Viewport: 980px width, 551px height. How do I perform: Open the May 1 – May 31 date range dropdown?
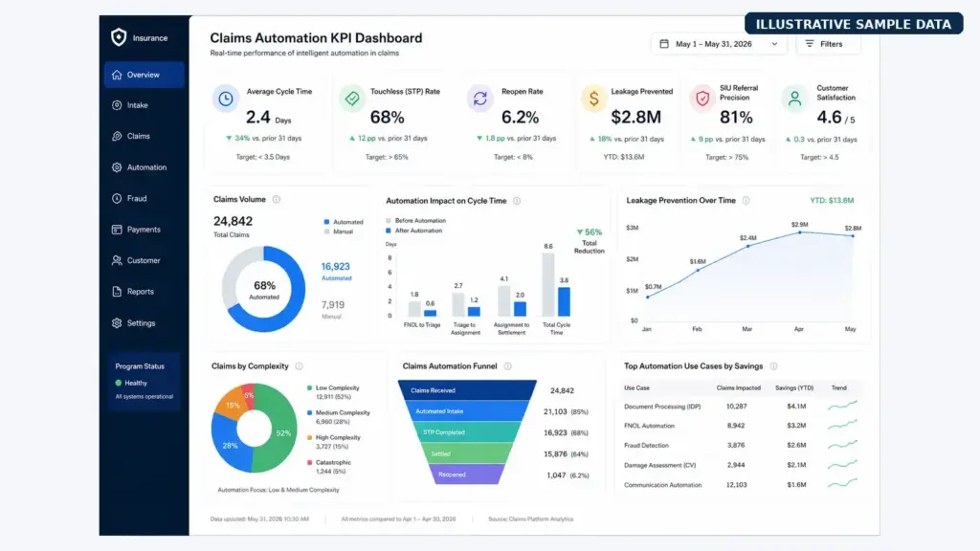click(719, 44)
